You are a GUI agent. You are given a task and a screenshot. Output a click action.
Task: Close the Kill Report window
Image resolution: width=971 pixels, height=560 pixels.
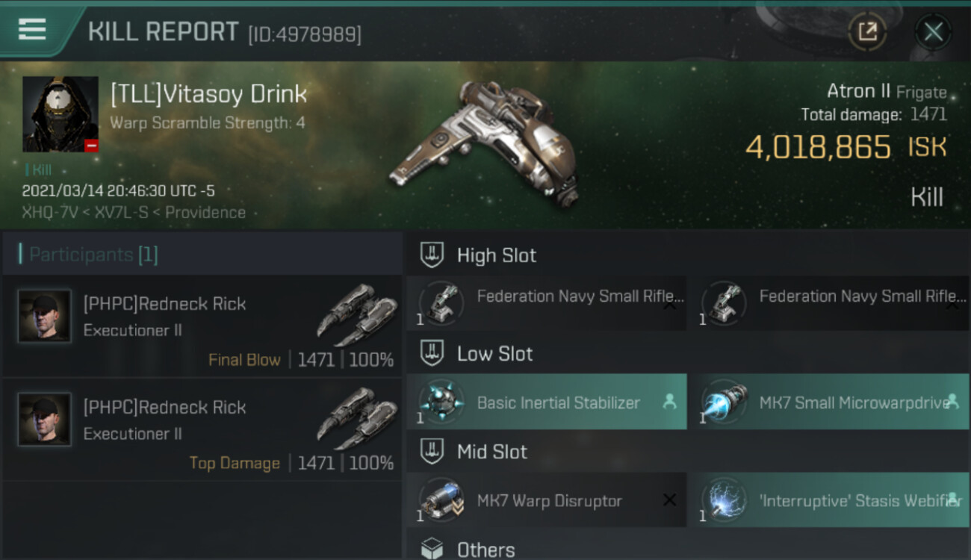tap(933, 32)
